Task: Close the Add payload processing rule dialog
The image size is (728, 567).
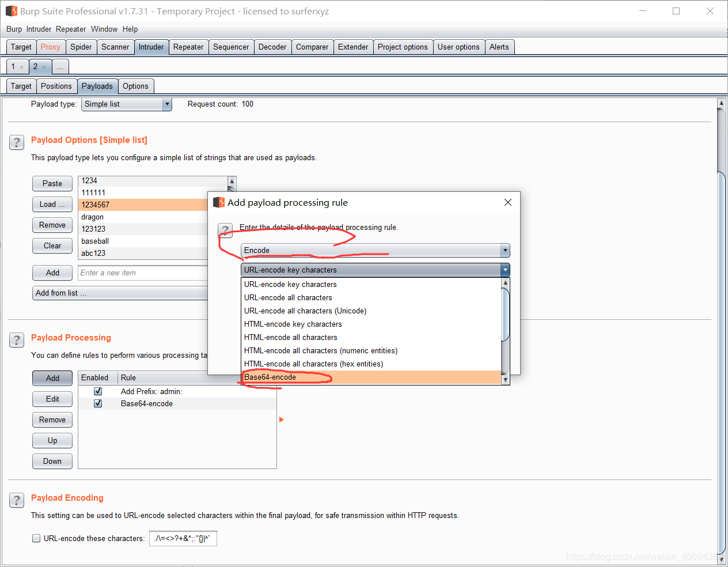Action: 507,202
